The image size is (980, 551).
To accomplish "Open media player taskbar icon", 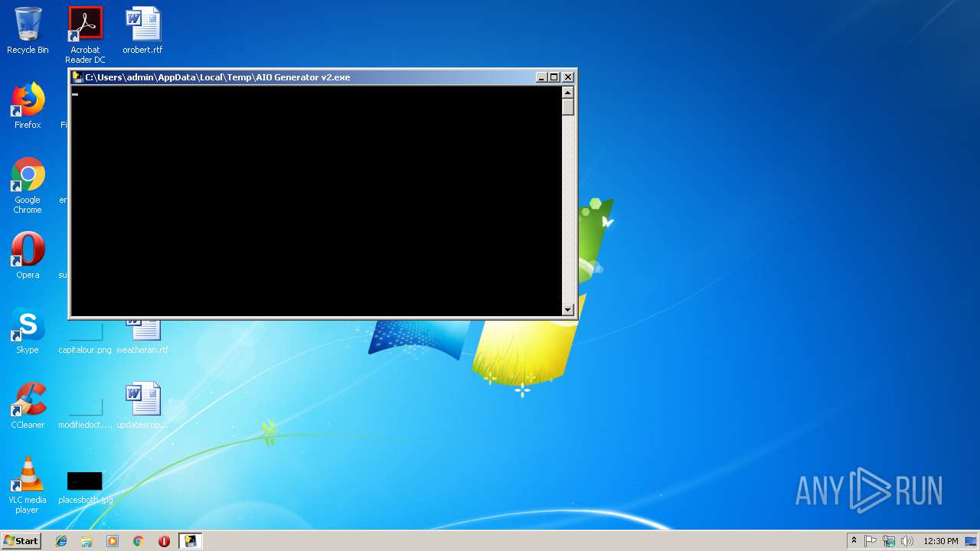I will (113, 541).
